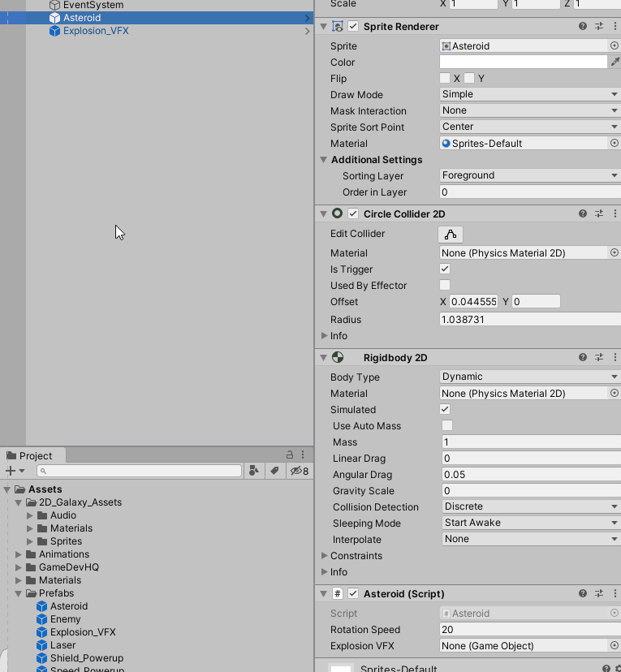Screen dimensions: 621x672
Task: Click the Rotation Speed field
Action: click(x=530, y=629)
